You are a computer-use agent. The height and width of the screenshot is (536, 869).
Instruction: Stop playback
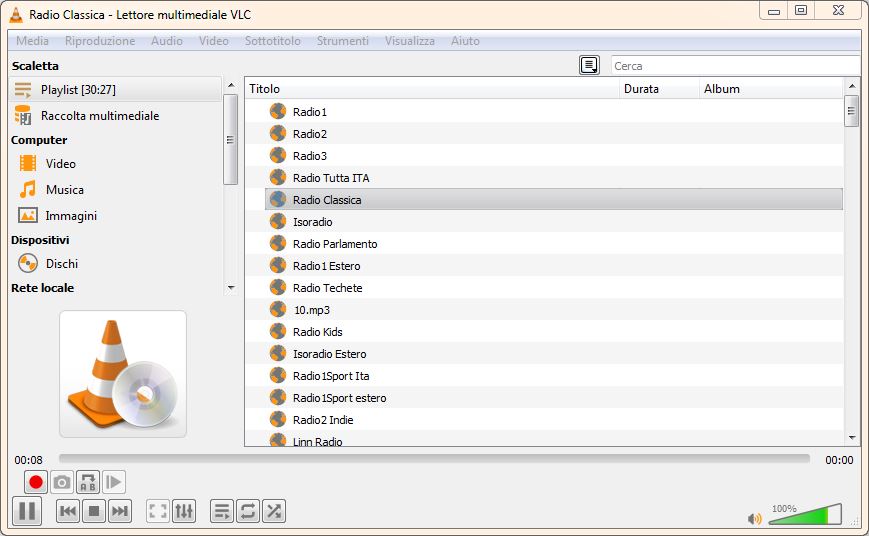[x=94, y=511]
